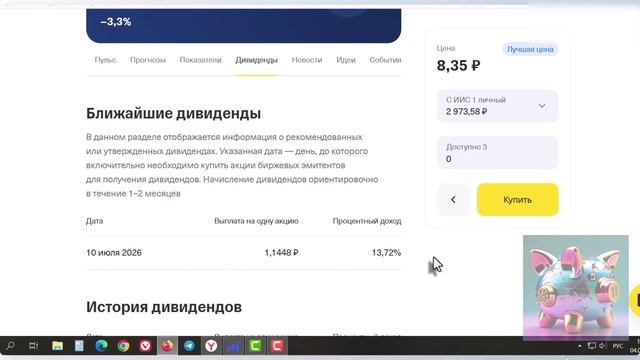Open the Пульс tab

click(105, 60)
